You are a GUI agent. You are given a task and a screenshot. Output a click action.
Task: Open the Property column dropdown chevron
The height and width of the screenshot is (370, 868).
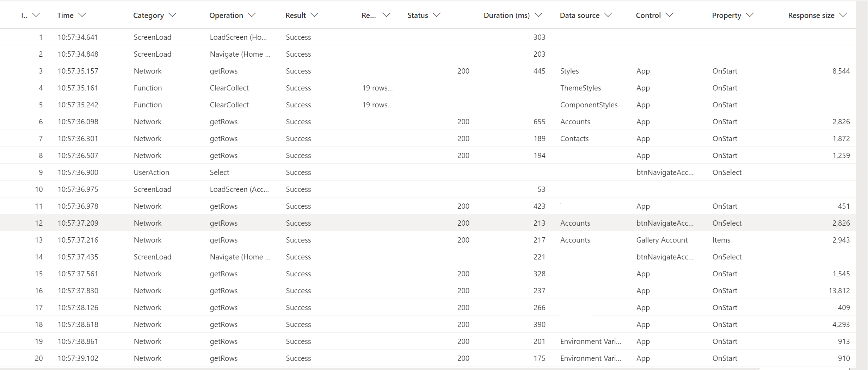(x=750, y=15)
